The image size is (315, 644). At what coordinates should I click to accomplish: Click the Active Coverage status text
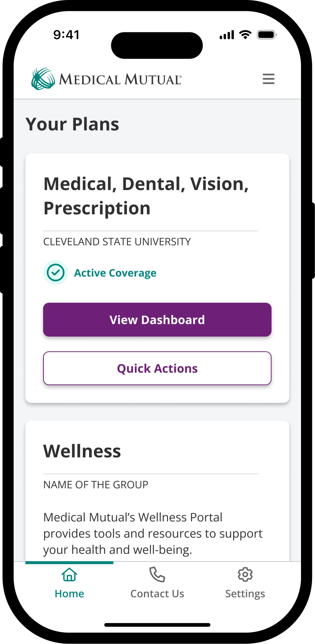click(x=115, y=273)
